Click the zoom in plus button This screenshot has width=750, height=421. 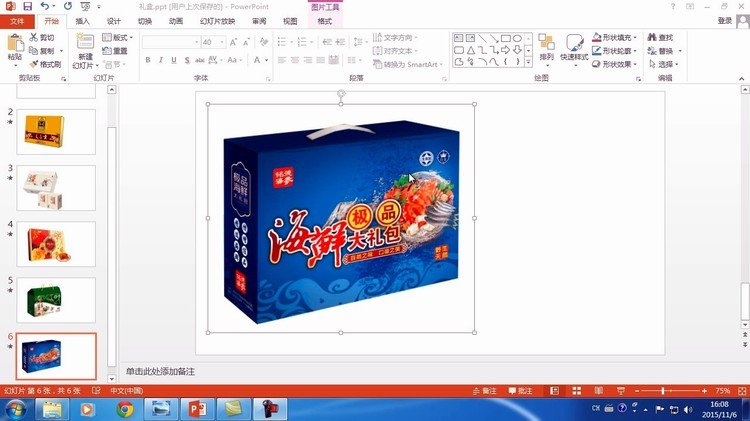point(705,391)
